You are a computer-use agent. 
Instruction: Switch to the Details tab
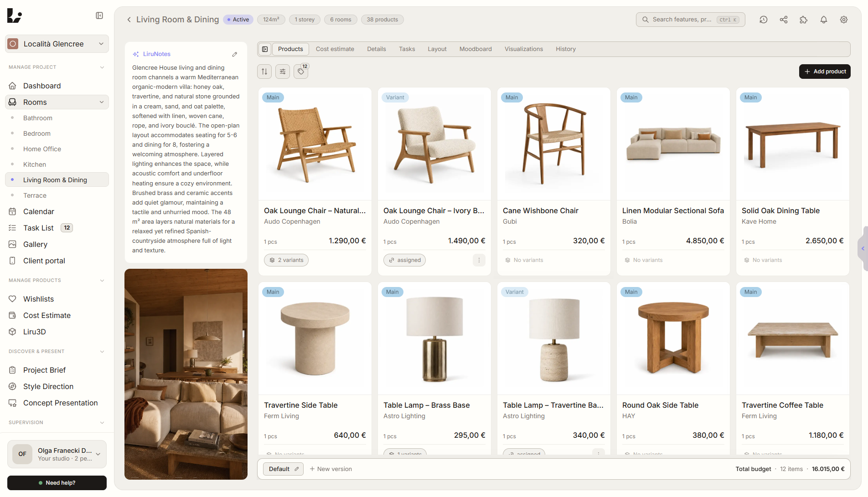[x=377, y=49]
